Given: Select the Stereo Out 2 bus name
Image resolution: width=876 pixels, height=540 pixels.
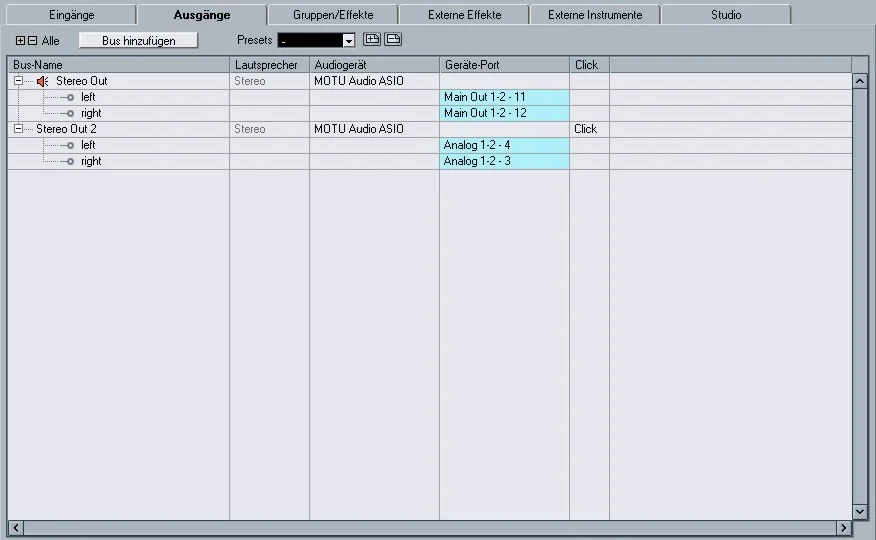Looking at the screenshot, I should (66, 129).
